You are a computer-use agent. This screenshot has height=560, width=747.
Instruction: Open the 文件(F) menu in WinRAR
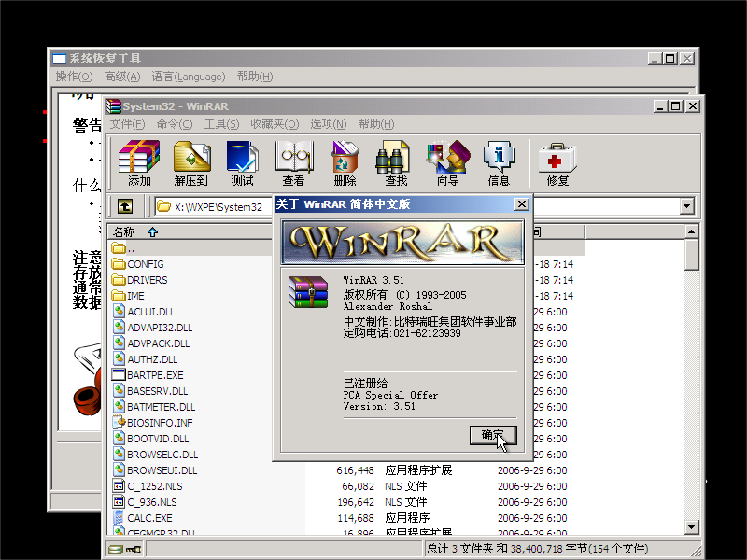coord(127,124)
